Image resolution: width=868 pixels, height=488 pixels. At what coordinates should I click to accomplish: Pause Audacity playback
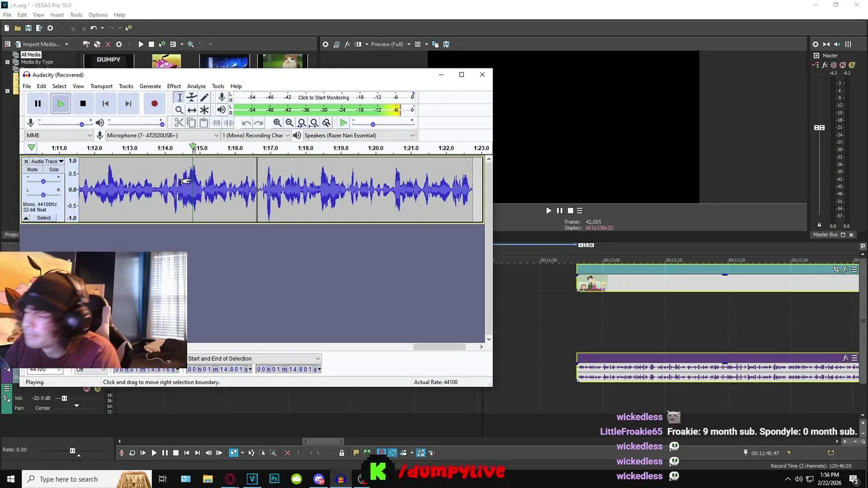(x=38, y=104)
